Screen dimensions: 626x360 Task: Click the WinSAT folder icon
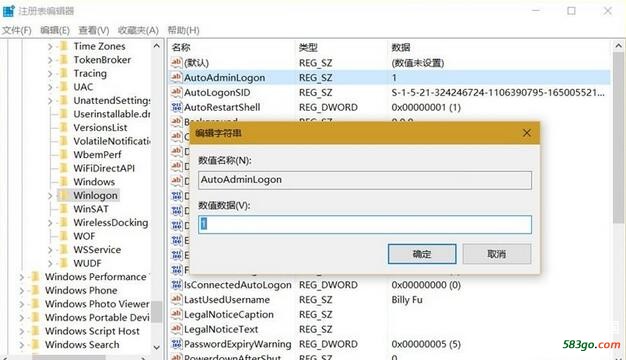[63, 209]
